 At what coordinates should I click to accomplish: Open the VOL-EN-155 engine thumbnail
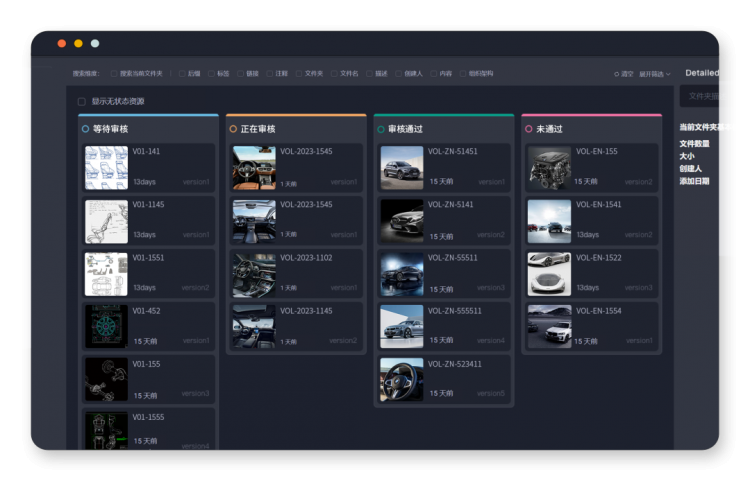[549, 168]
